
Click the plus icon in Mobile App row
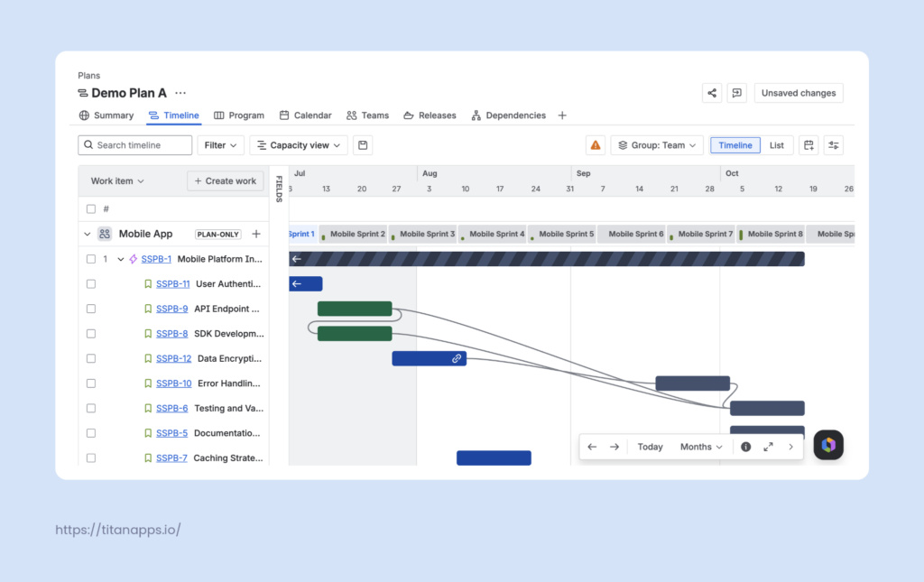point(256,234)
